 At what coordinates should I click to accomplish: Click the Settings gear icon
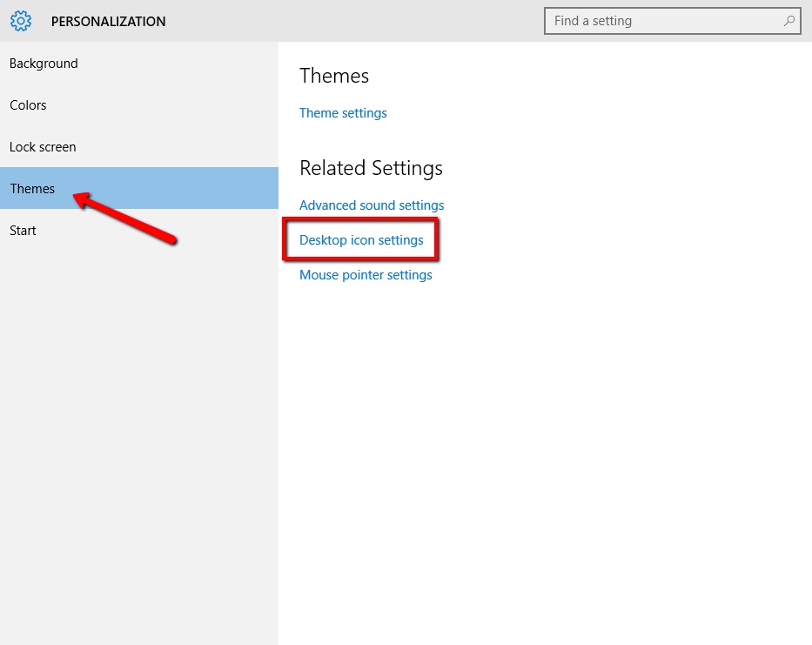tap(21, 21)
